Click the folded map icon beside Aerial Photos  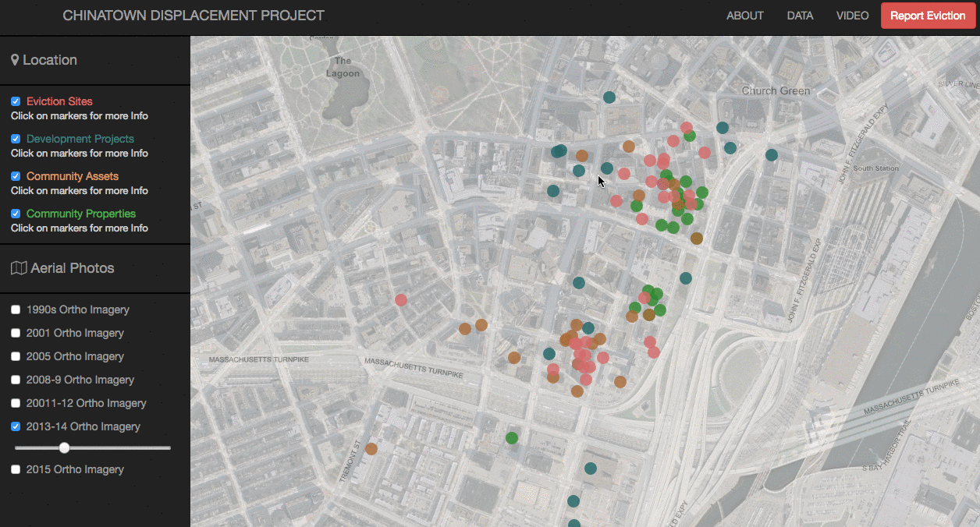[19, 268]
